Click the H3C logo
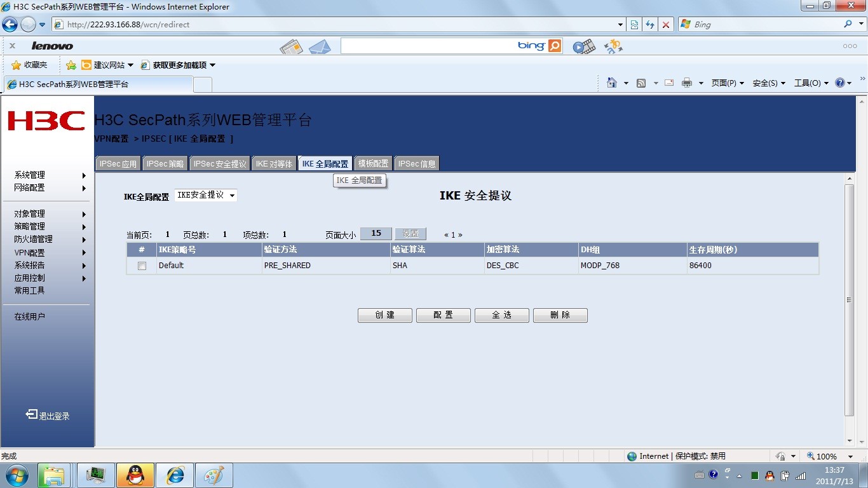The image size is (868, 488). (x=47, y=121)
